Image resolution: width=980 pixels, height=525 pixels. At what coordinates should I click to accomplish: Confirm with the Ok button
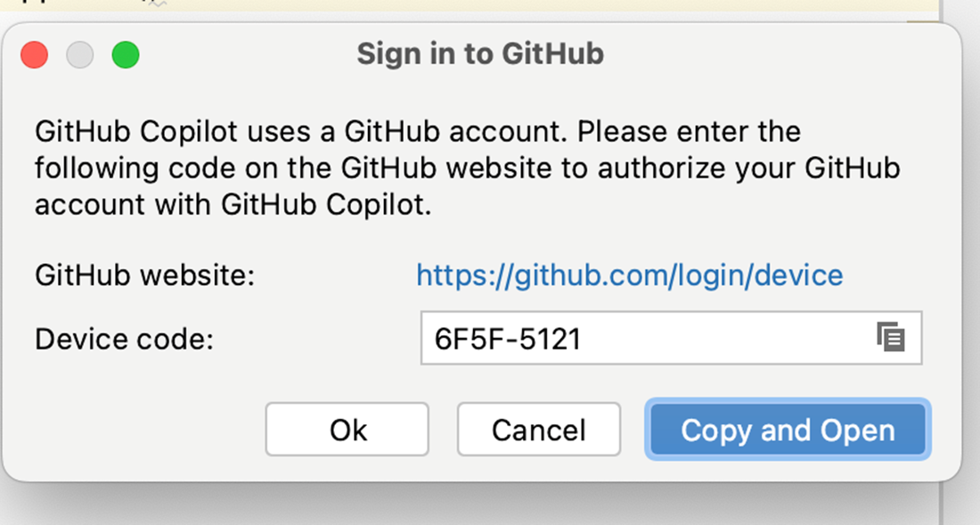tap(347, 430)
